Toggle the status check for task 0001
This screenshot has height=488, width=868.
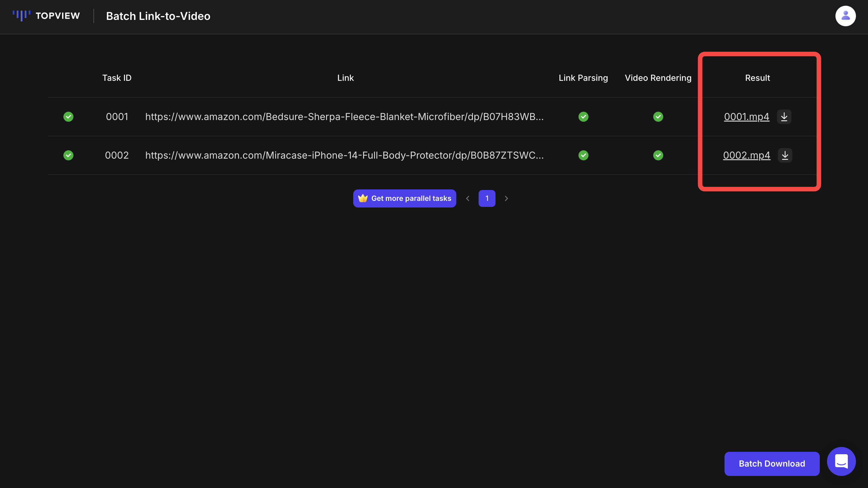tap(68, 117)
